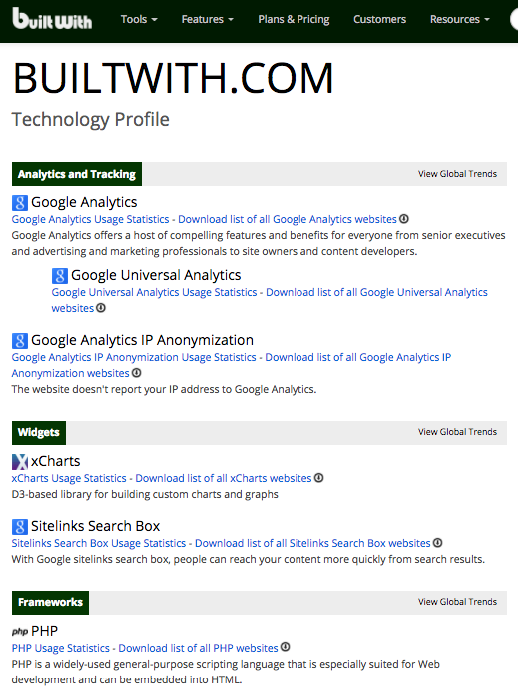View Global Trends in Frameworks section

click(x=457, y=602)
